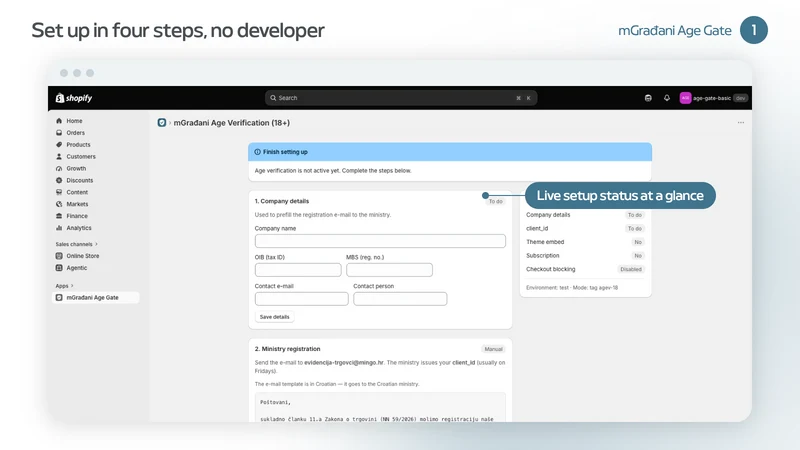Open Analytics page label
Viewport: 800px width, 450px height.
pyautogui.click(x=79, y=228)
